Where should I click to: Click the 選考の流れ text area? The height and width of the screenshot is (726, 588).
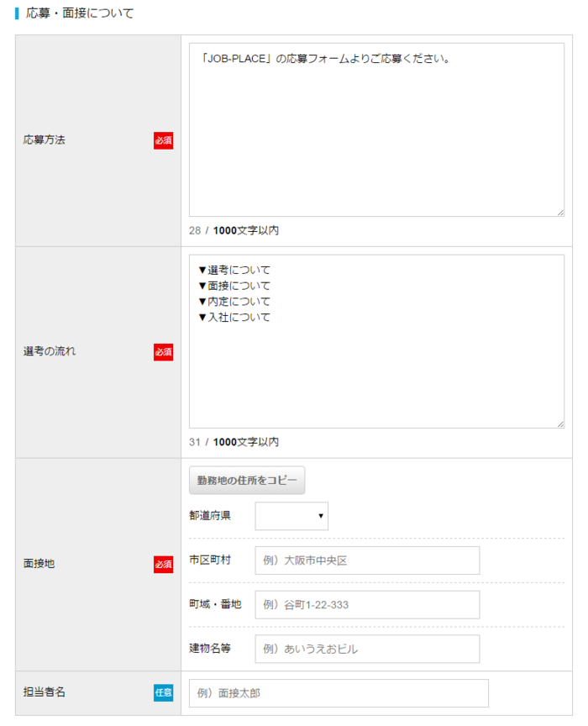click(375, 341)
